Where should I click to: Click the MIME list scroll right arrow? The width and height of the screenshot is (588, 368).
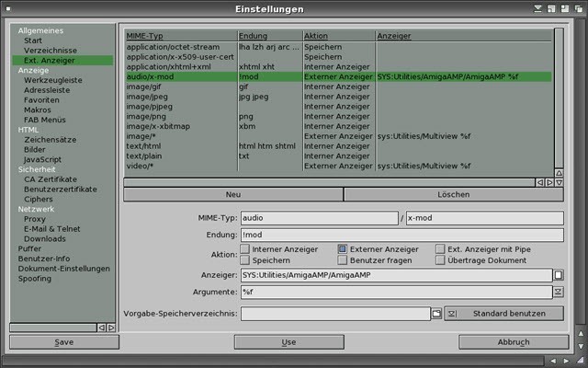point(549,182)
